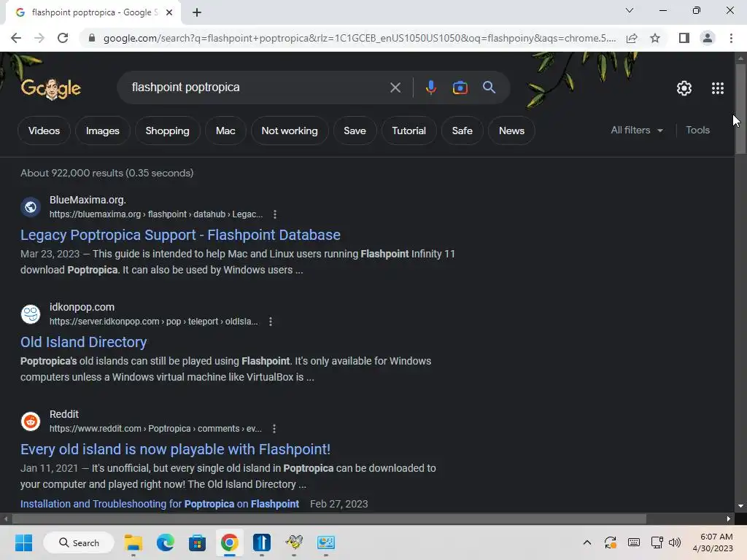747x560 pixels.
Task: Click the BlueMaxima.org site icon
Action: tap(31, 206)
